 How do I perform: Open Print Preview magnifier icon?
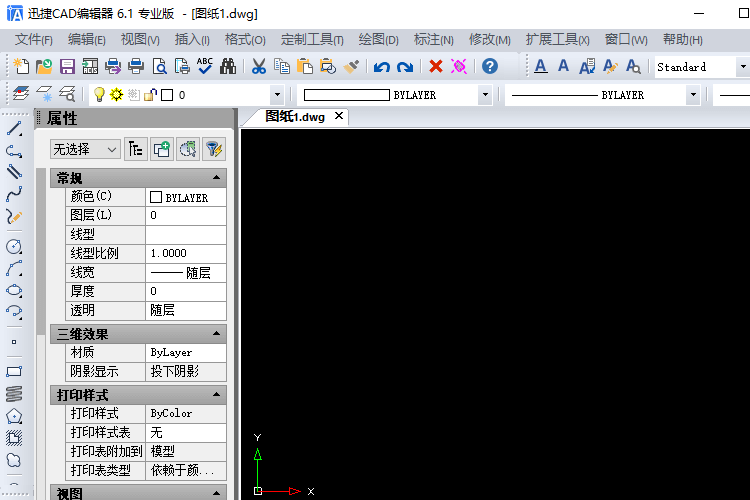(x=159, y=66)
